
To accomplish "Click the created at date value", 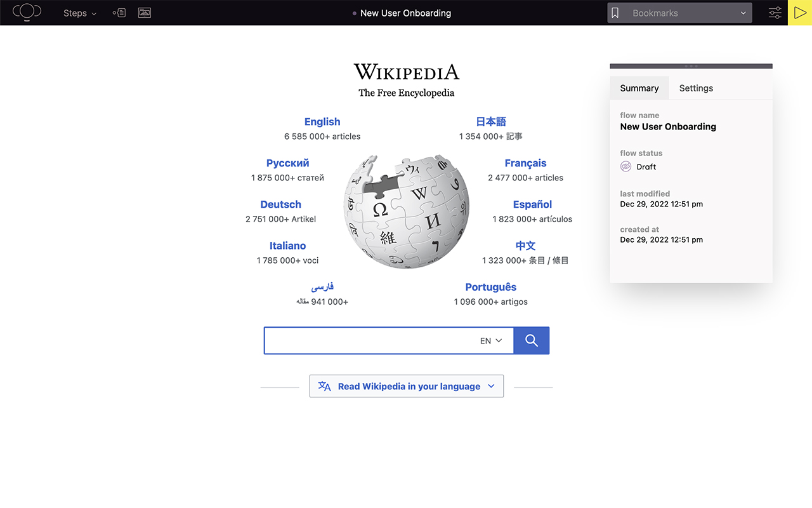I will [x=661, y=239].
